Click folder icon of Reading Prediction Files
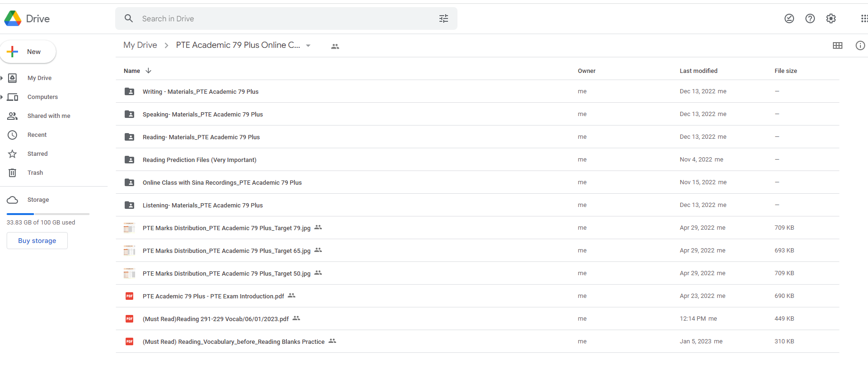Viewport: 868px width, 386px height. point(129,160)
